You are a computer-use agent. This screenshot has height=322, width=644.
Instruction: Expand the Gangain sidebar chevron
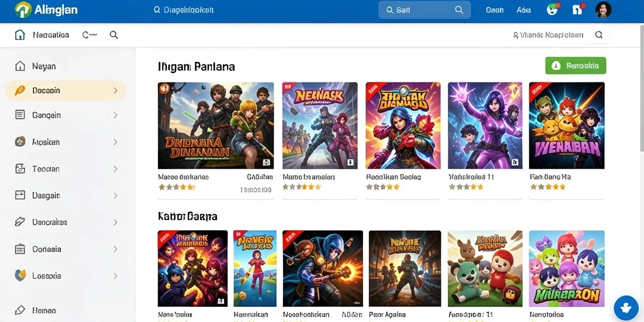[x=116, y=116]
